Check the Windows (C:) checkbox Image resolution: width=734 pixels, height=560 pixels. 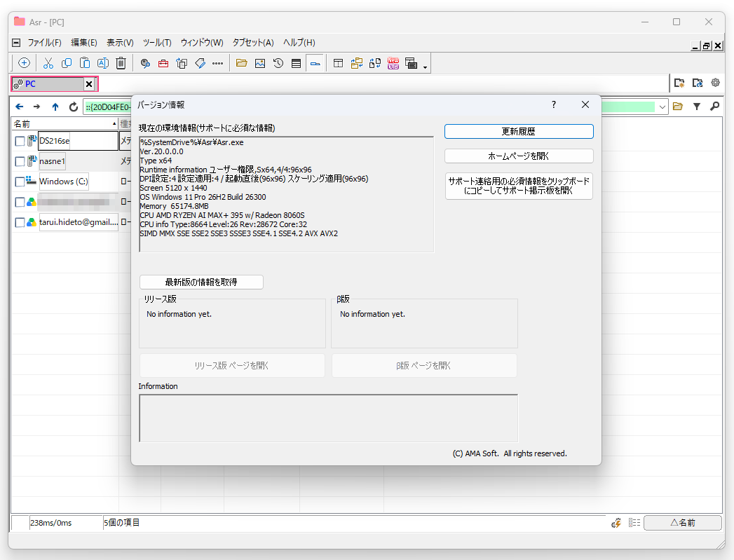(x=20, y=182)
